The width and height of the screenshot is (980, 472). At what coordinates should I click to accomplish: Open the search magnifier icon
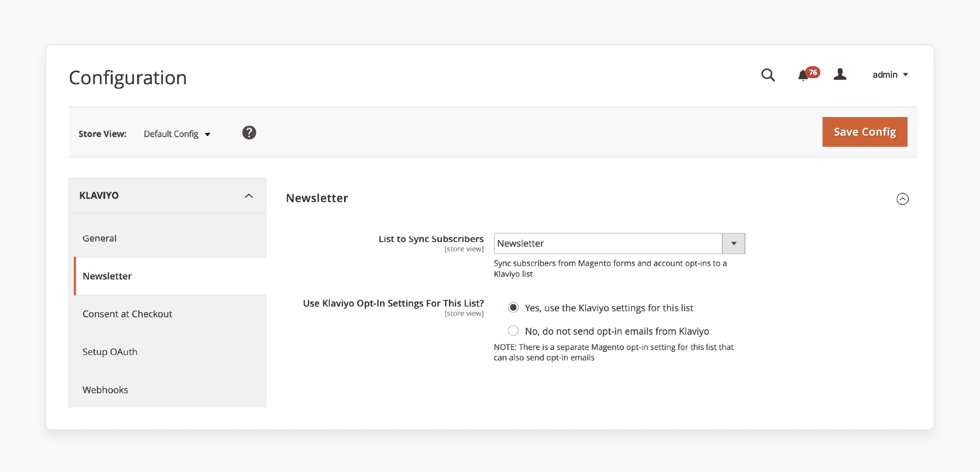[x=768, y=75]
